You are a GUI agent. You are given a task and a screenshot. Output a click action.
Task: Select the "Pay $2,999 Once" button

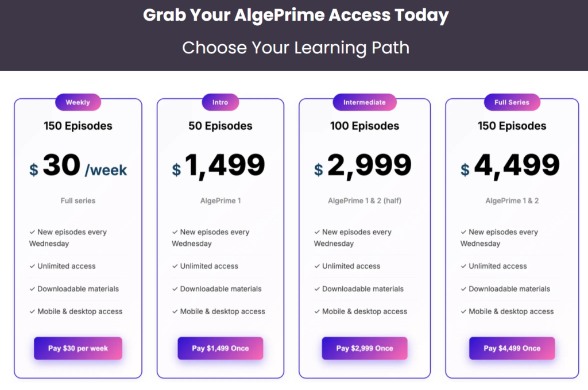pyautogui.click(x=365, y=348)
